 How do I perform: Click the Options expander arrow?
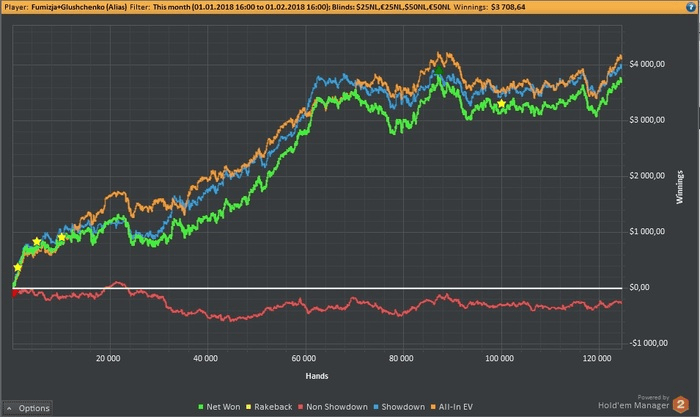tap(9, 408)
